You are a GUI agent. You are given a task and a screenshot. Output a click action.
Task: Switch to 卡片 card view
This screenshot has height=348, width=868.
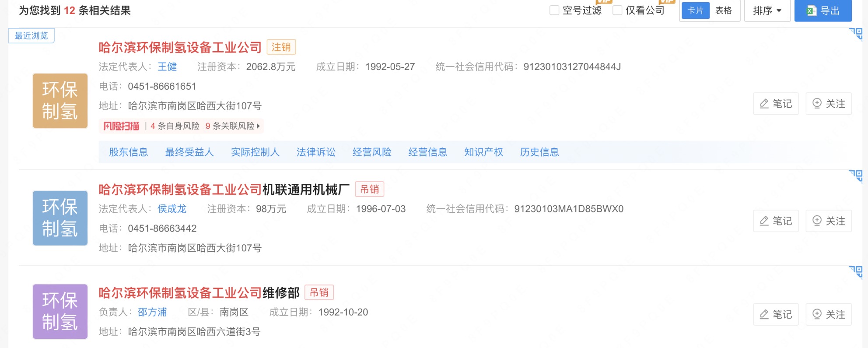click(695, 11)
